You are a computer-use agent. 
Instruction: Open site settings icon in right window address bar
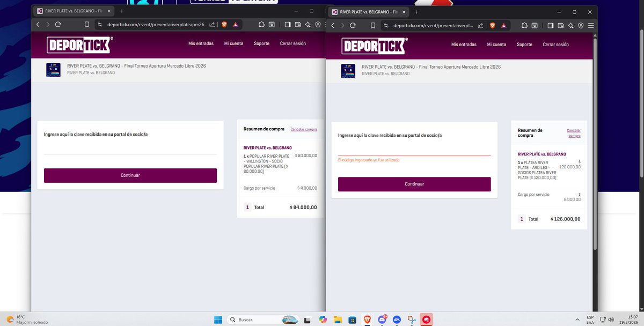click(x=386, y=25)
